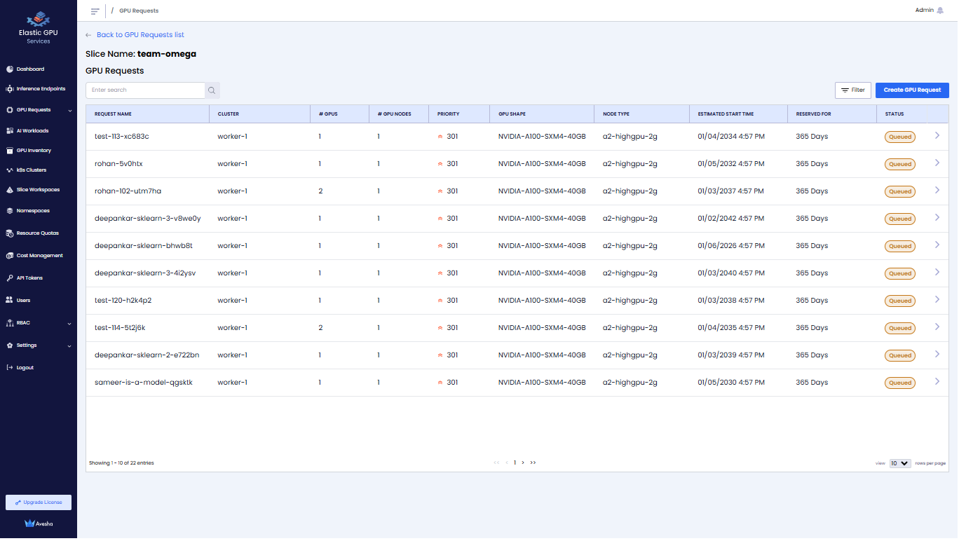Image resolution: width=980 pixels, height=548 pixels.
Task: Click the API Tokens key icon
Action: click(x=10, y=278)
